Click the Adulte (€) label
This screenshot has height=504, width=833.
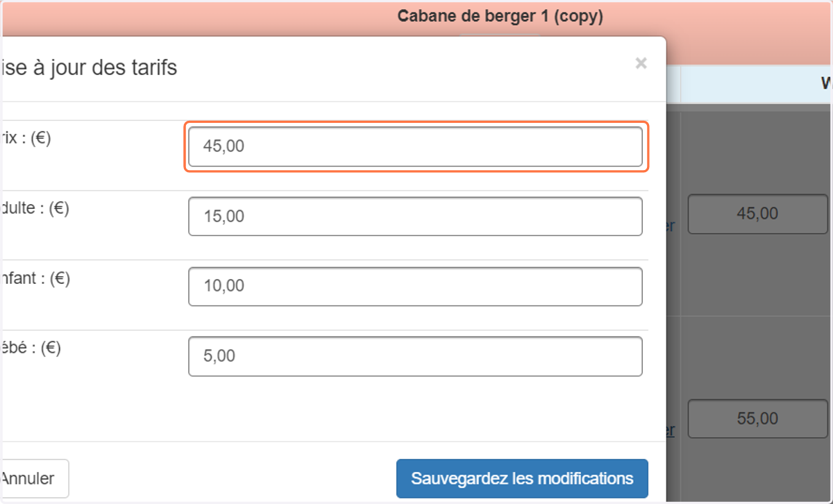tap(35, 208)
